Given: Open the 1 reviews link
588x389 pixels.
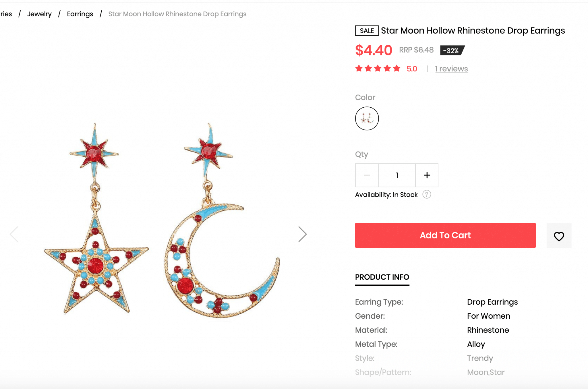Looking at the screenshot, I should point(451,69).
